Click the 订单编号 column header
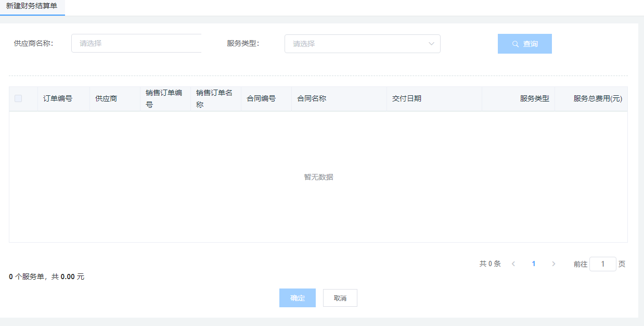Screen dimensions: 644x326 [x=58, y=98]
